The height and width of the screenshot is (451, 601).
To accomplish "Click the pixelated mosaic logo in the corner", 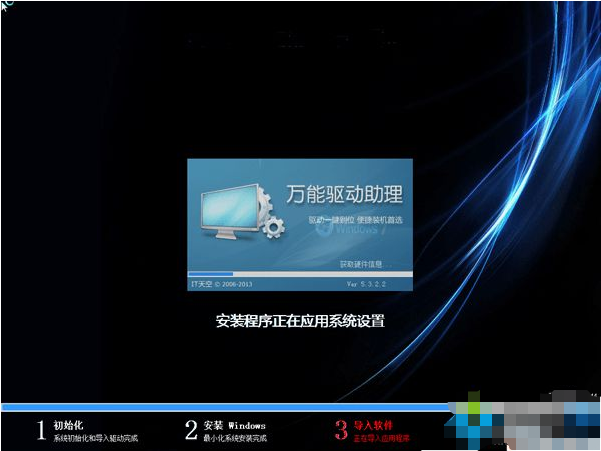I will (x=522, y=420).
